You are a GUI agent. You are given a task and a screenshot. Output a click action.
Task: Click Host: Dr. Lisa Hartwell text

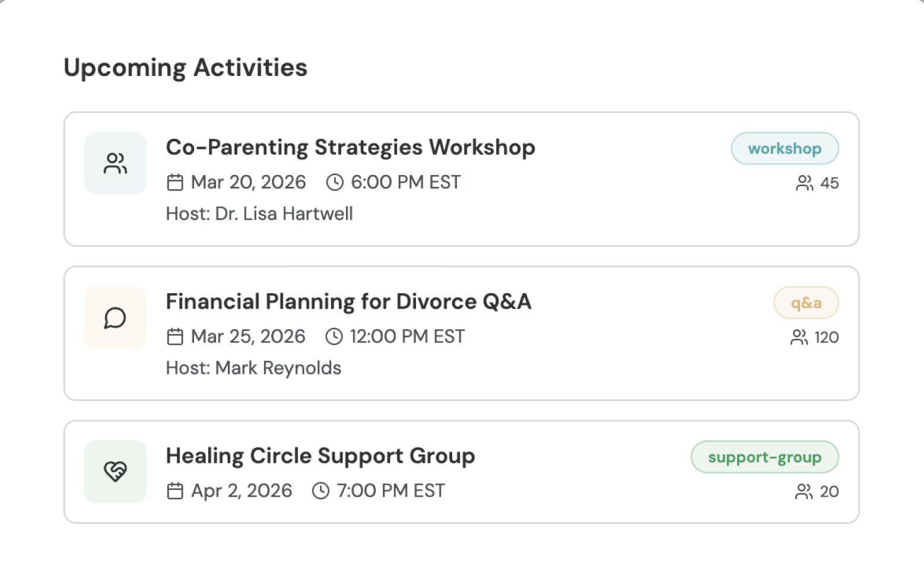259,214
